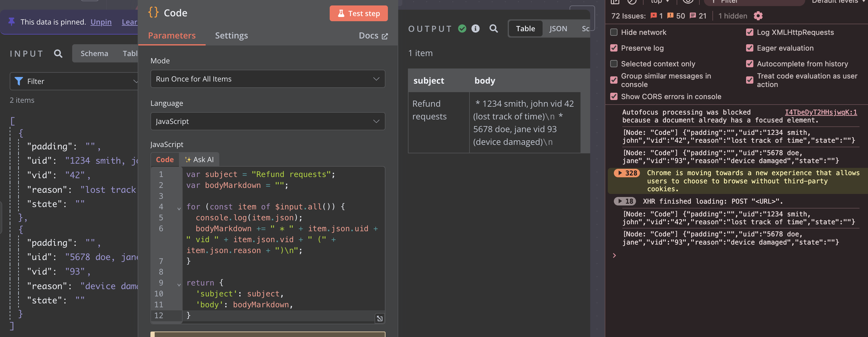Toggle Eager evaluation checkbox

(x=749, y=48)
